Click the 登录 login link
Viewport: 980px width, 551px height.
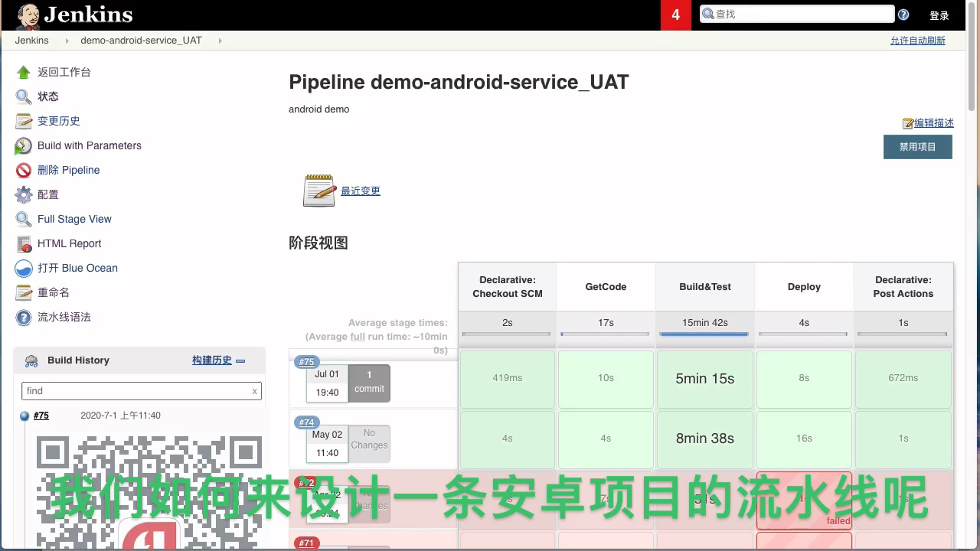tap(939, 15)
